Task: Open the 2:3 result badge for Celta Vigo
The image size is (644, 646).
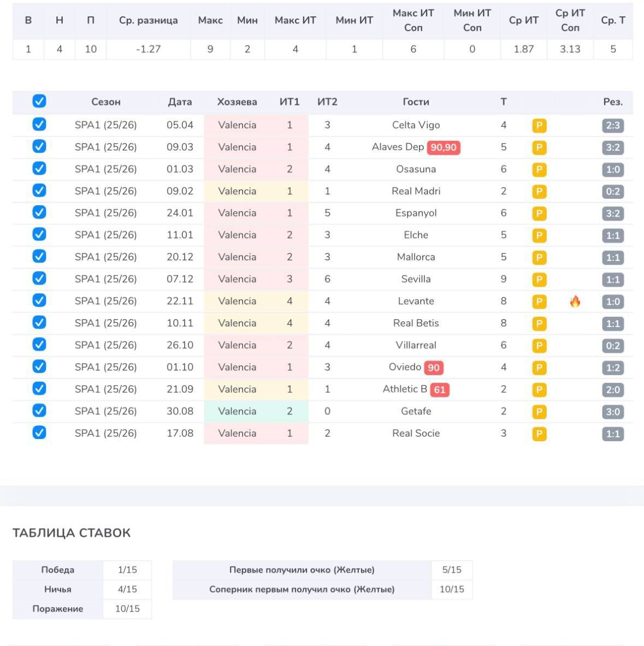Action: point(613,126)
